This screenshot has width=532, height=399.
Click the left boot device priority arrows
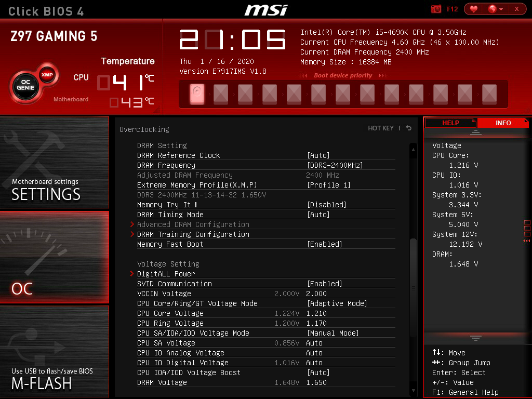pos(303,75)
